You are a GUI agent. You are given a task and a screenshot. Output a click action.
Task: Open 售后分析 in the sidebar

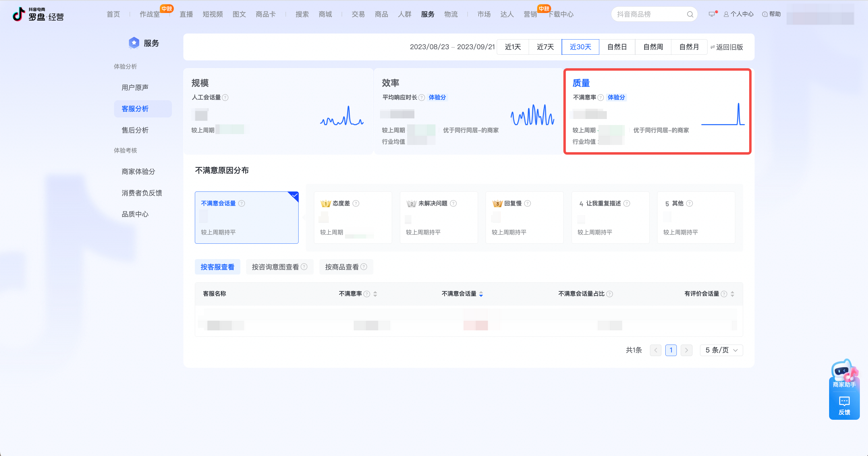[x=135, y=130]
